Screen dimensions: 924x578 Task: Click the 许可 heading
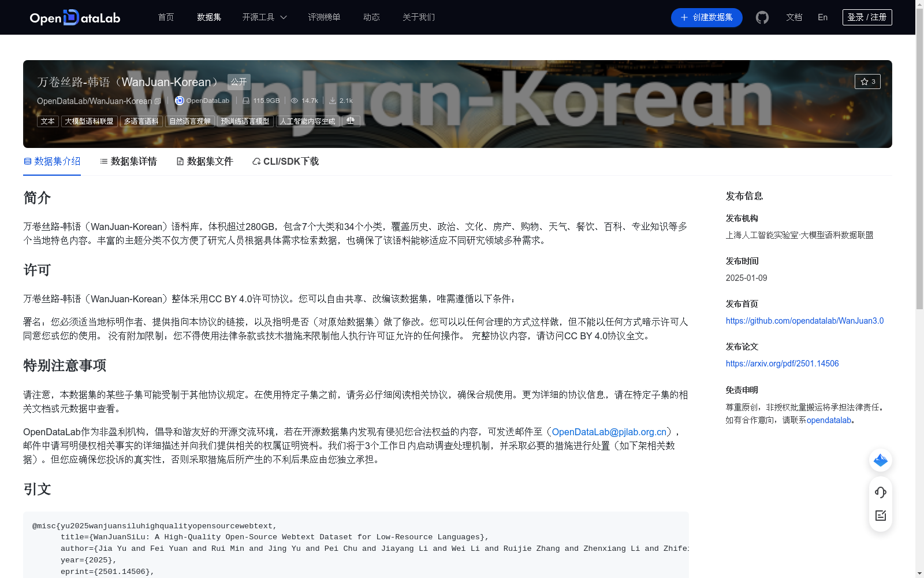[37, 270]
